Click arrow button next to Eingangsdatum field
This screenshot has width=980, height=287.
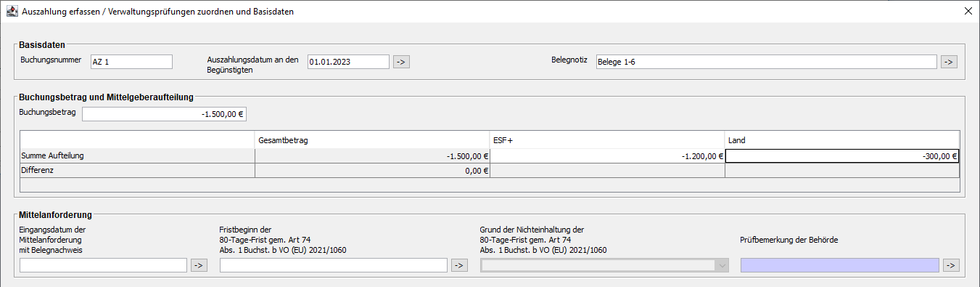pyautogui.click(x=199, y=265)
